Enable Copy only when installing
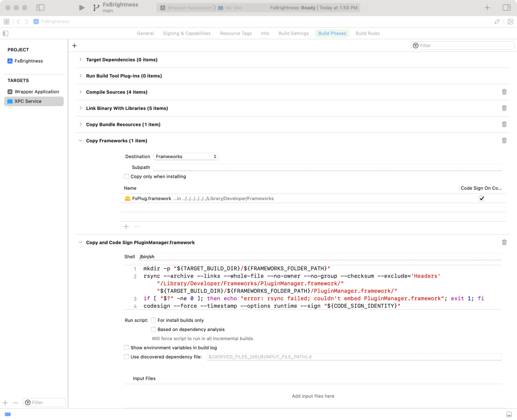The height and width of the screenshot is (420, 517). 126,176
